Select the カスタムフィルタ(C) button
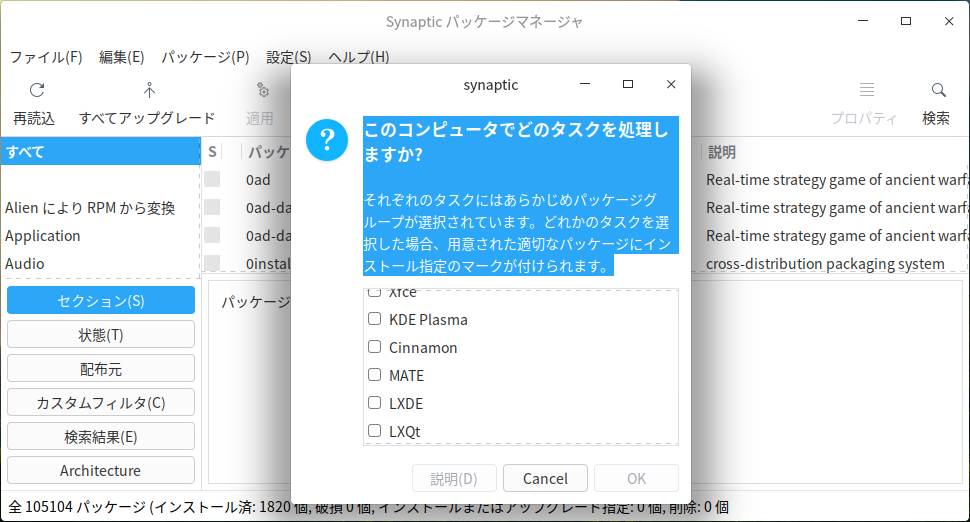The height and width of the screenshot is (522, 970). (101, 403)
